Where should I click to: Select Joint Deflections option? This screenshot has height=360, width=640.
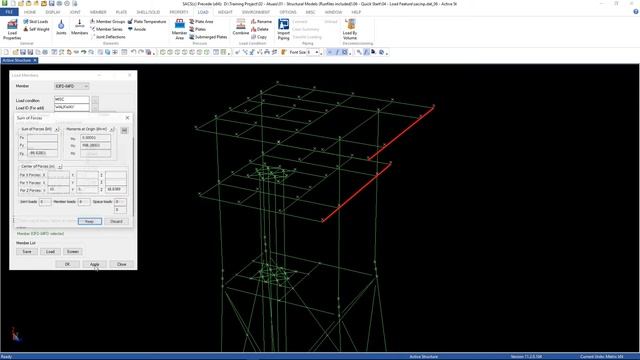coord(108,37)
